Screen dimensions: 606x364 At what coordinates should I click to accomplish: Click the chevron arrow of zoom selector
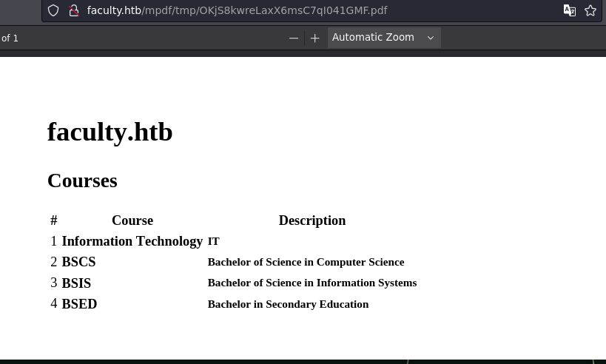[431, 38]
